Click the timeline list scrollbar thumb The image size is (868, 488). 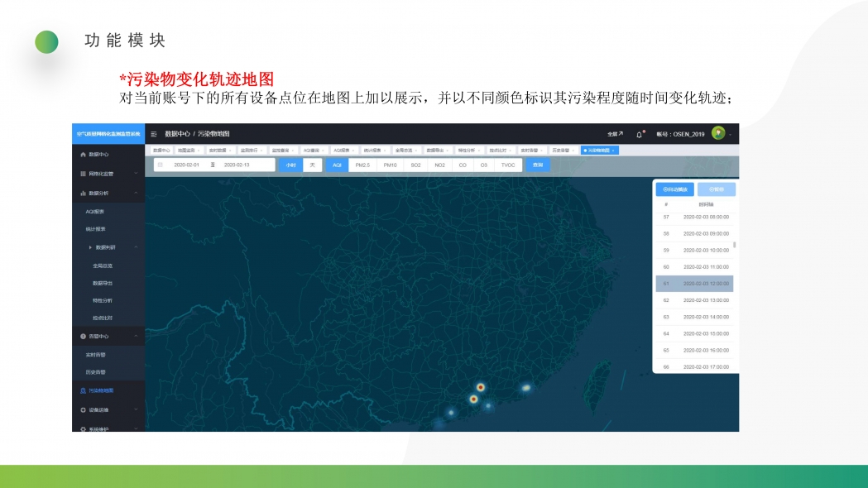734,245
